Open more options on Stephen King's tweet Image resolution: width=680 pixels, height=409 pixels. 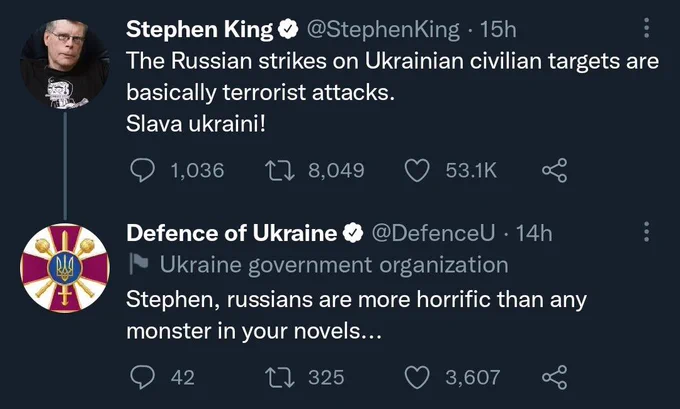point(646,28)
